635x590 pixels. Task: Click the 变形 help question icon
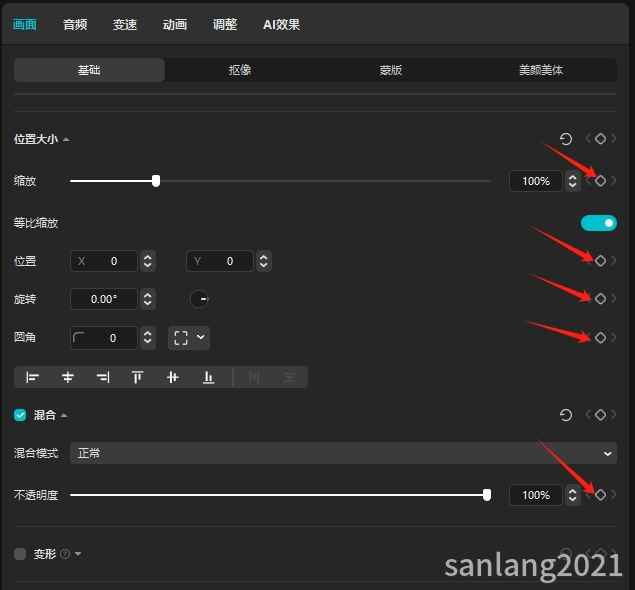pos(65,554)
